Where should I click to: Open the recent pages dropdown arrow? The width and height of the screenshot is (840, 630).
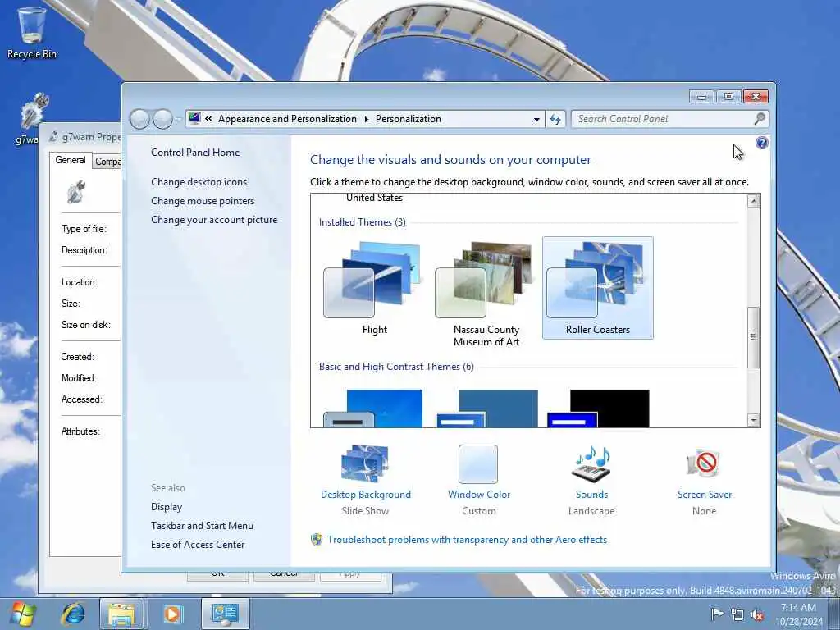179,120
